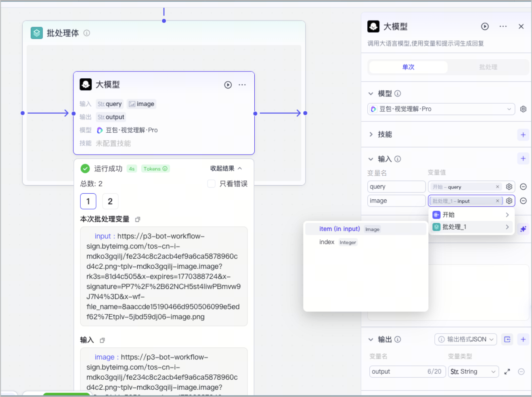Add a new skill with plus button
Image resolution: width=532 pixels, height=397 pixels.
pyautogui.click(x=523, y=135)
